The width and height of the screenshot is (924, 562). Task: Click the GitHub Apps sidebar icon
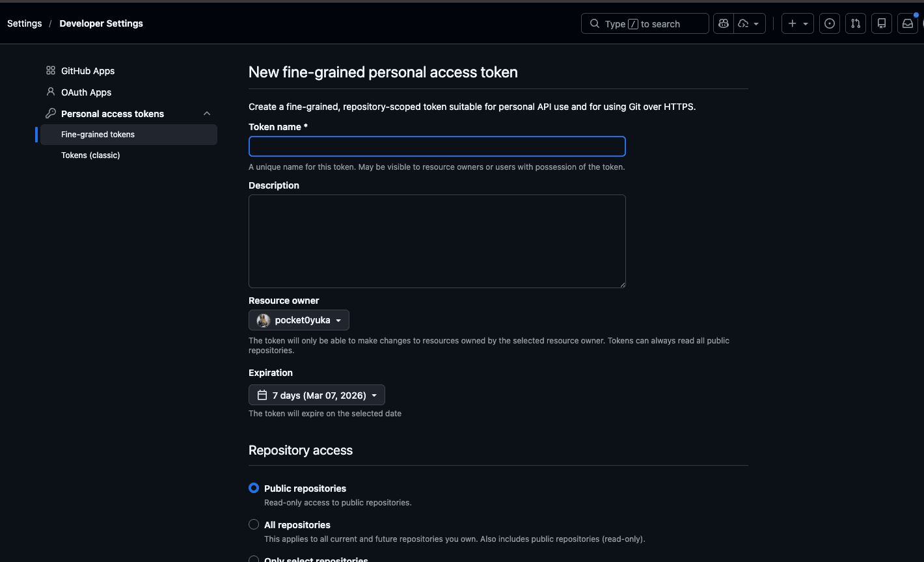(51, 70)
